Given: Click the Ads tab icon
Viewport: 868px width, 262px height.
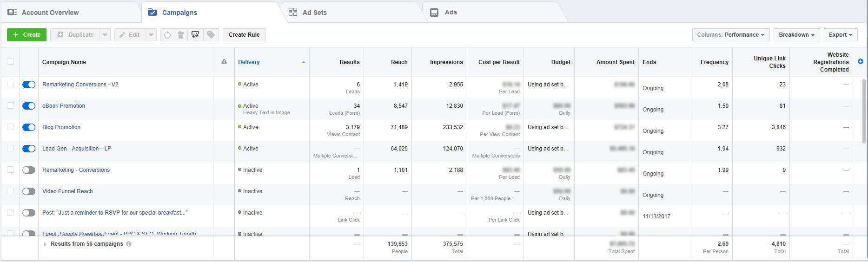Looking at the screenshot, I should [434, 13].
